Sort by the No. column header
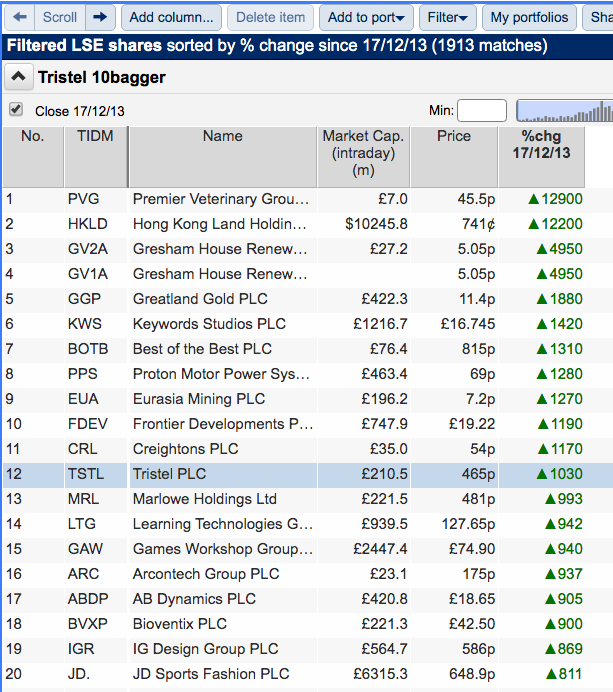Screen dimensions: 613x692 33,157
